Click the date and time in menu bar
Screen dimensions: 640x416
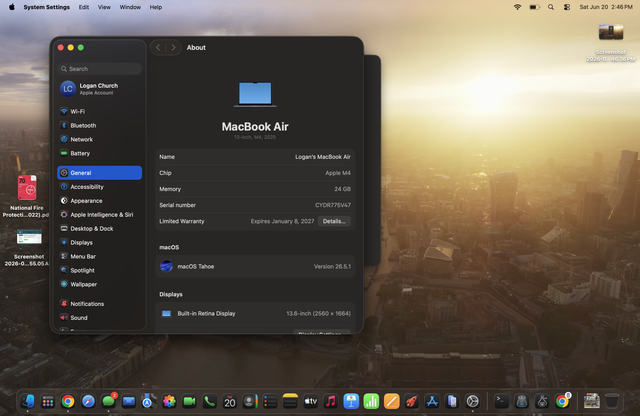(x=606, y=7)
